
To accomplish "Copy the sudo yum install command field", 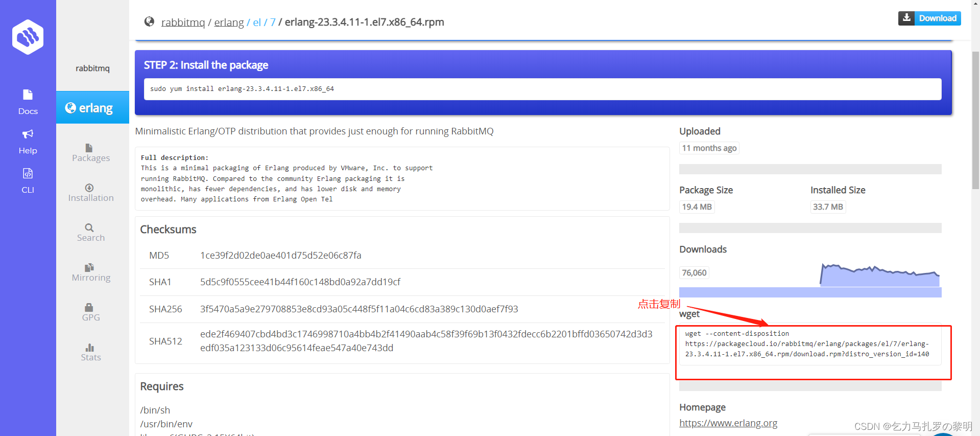I will tap(542, 89).
